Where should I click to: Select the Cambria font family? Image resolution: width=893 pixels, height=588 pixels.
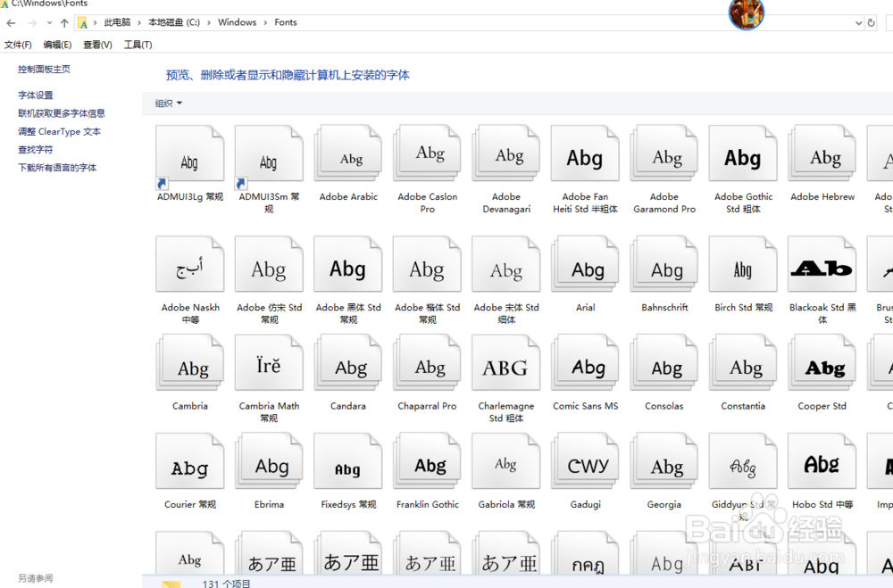[189, 362]
